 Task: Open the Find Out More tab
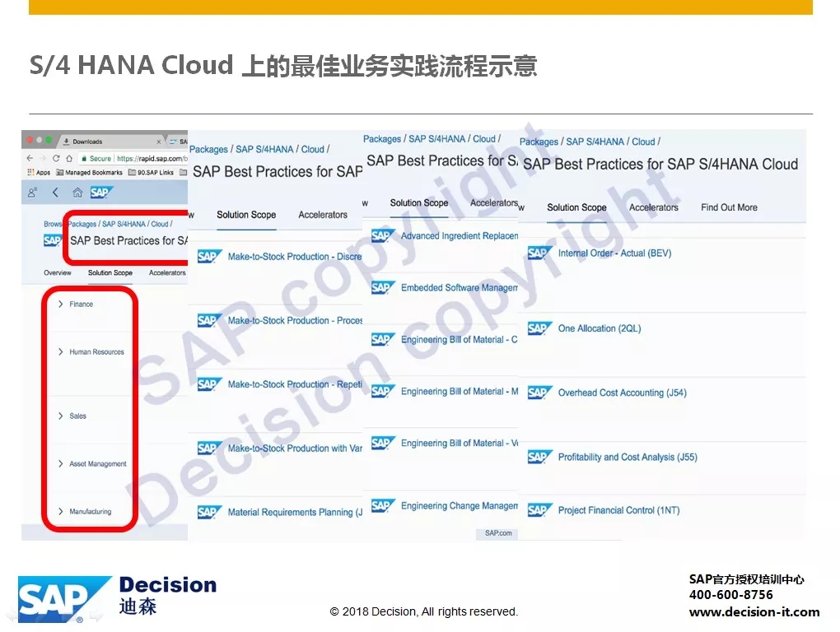point(729,207)
